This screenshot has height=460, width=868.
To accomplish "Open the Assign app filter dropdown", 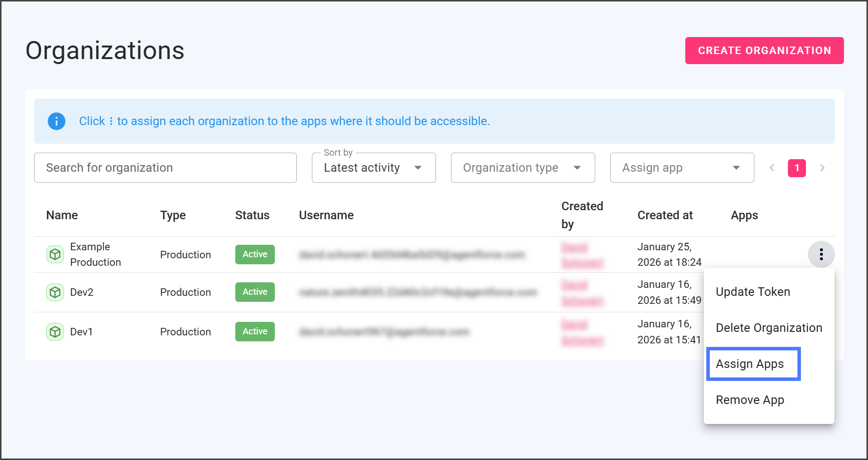I will click(x=682, y=168).
